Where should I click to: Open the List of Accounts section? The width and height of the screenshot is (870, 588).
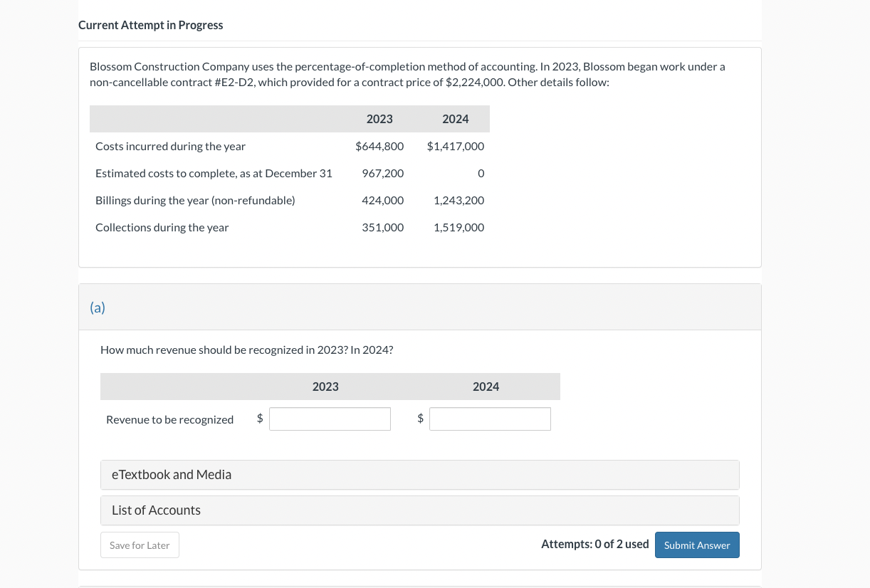(419, 510)
